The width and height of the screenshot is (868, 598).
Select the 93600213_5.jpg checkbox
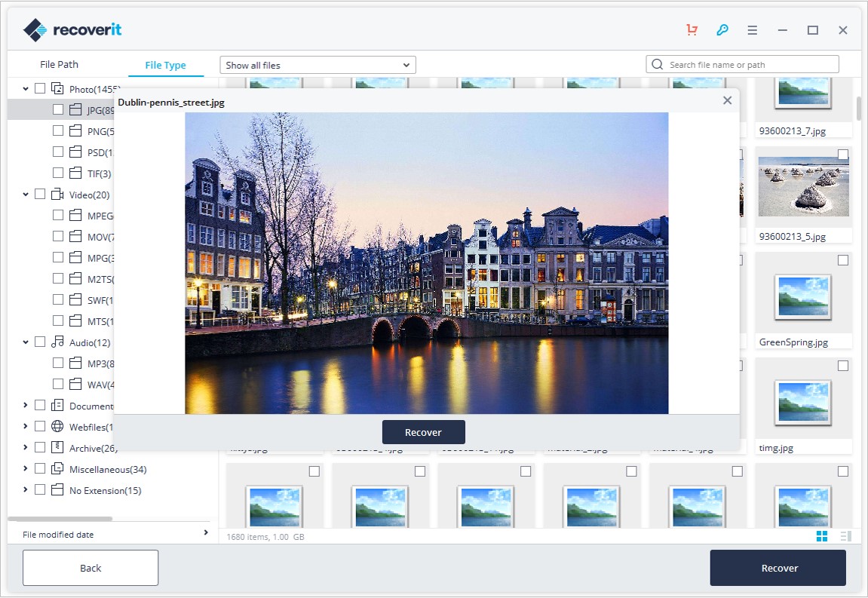[x=843, y=155]
